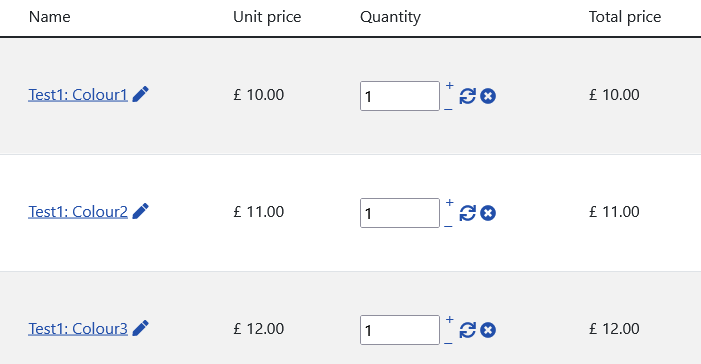Increase quantity of Test1: Colour1 with plus
Screen dimensions: 701x364
pyautogui.click(x=449, y=85)
